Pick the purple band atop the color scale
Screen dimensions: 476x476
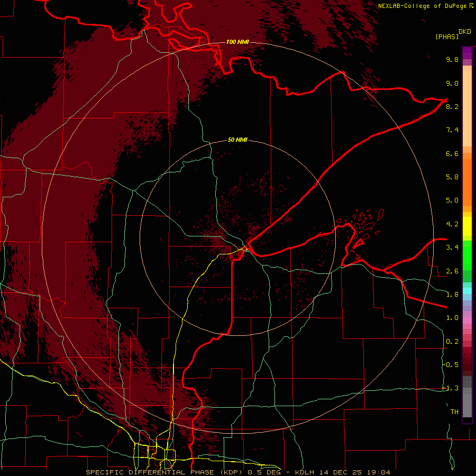pos(467,53)
